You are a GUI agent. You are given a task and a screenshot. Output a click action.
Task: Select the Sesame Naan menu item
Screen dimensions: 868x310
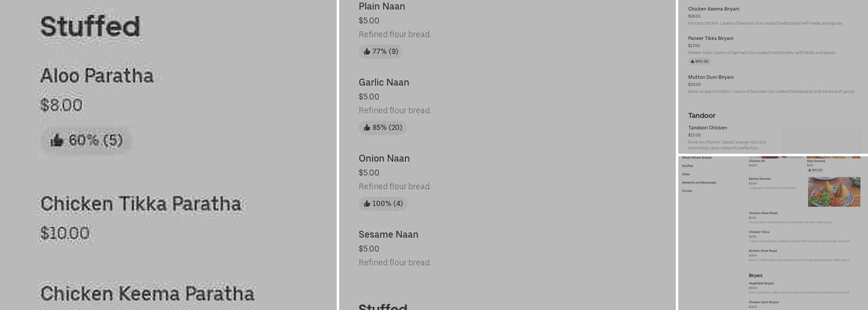(x=388, y=235)
